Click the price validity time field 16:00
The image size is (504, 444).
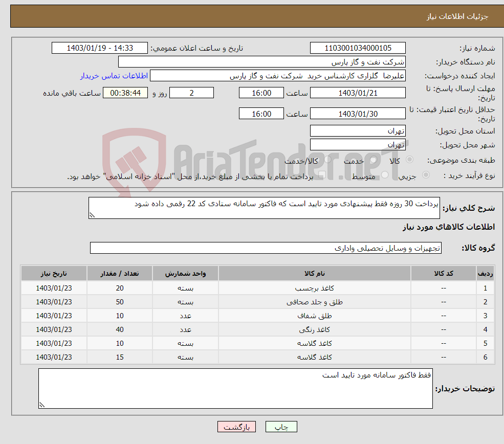[261, 114]
